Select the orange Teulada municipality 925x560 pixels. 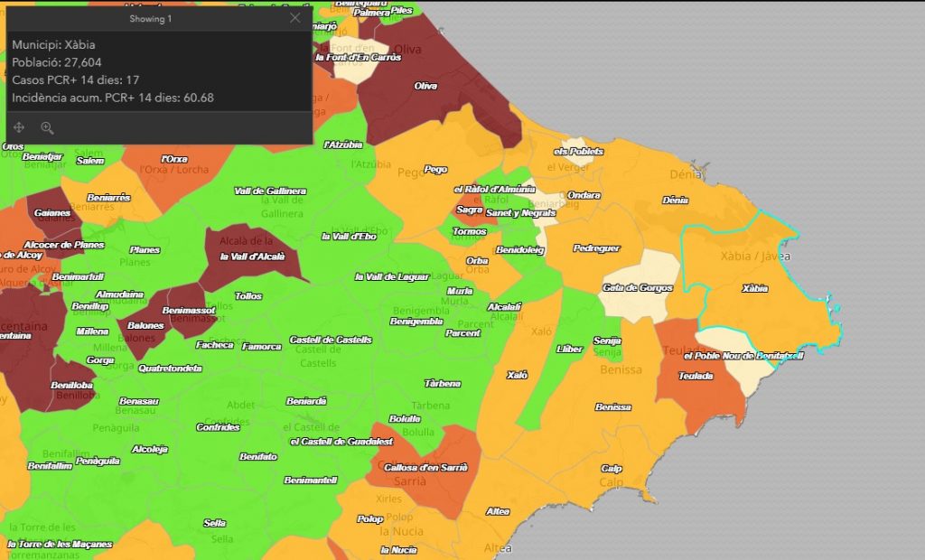point(696,375)
